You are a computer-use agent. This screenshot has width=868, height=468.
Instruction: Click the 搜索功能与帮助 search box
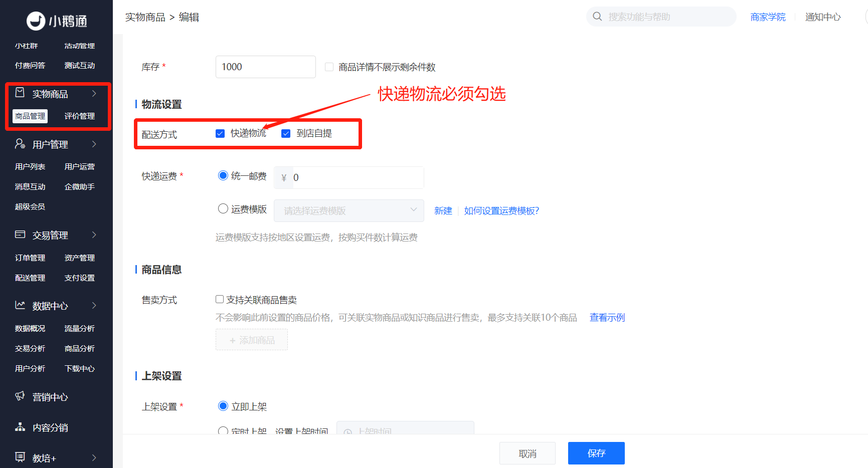coord(661,17)
